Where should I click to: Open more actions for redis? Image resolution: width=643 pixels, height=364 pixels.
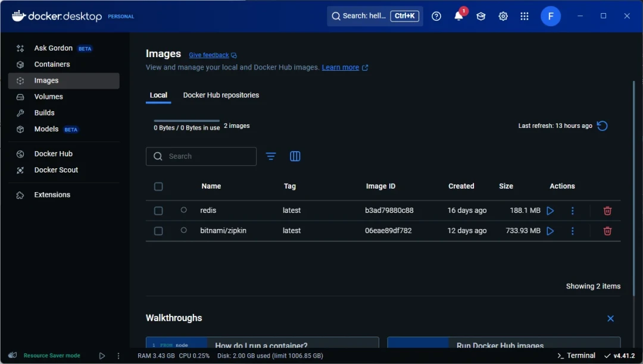tap(573, 211)
